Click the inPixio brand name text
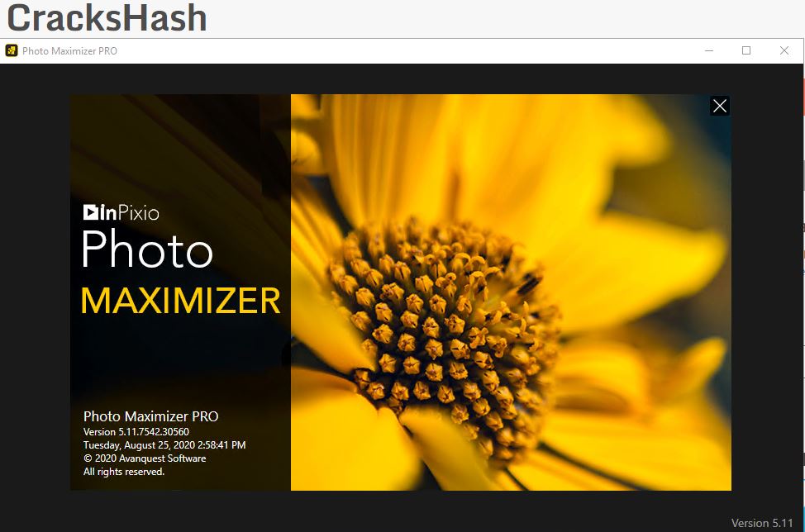 click(x=130, y=212)
